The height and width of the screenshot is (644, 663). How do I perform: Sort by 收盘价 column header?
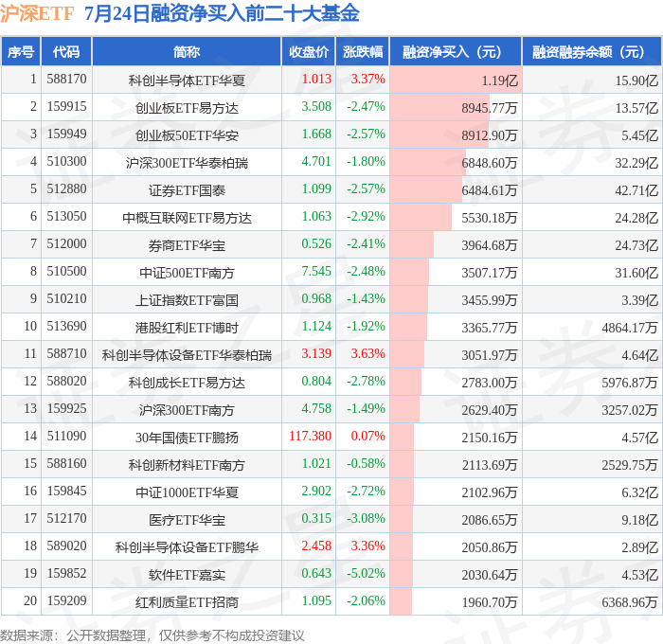308,51
